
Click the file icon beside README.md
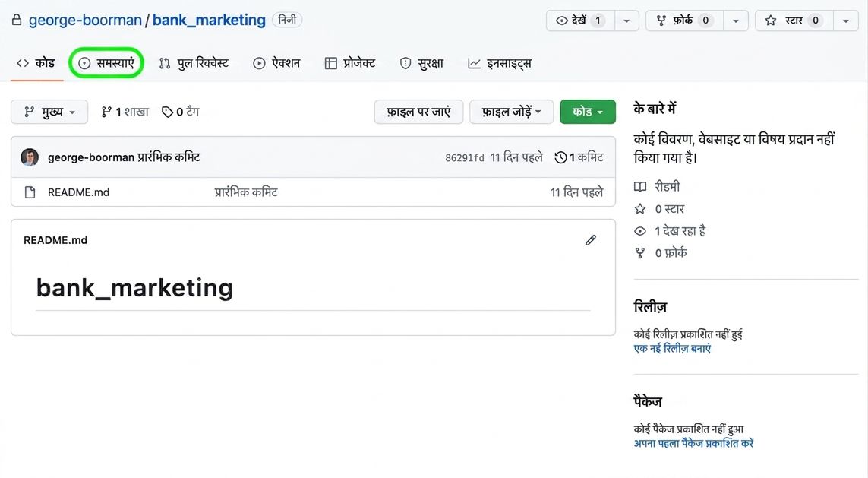click(x=30, y=192)
